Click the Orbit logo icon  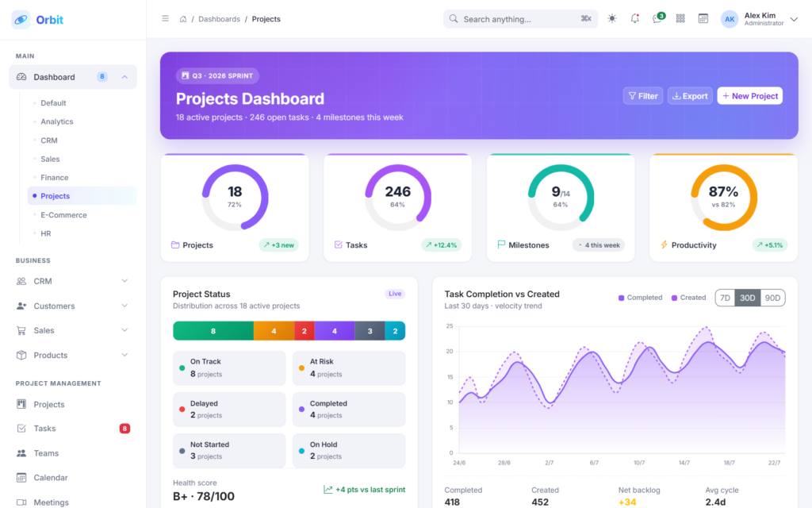pos(21,20)
